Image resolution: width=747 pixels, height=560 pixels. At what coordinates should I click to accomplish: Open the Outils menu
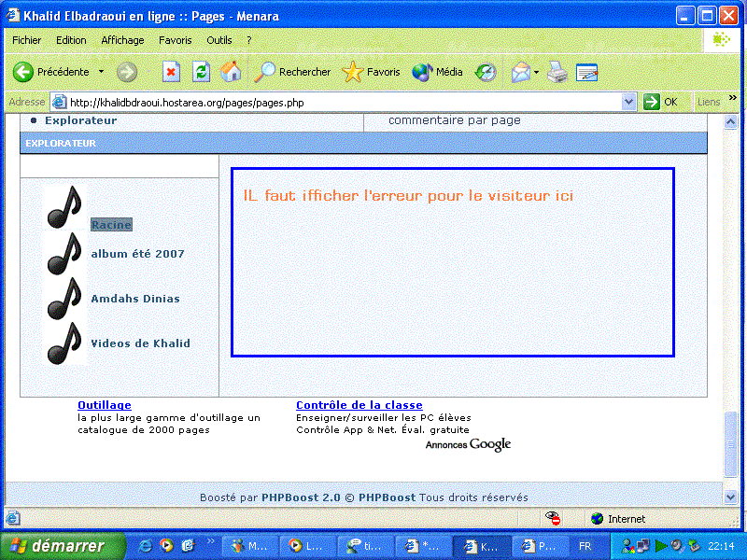pyautogui.click(x=218, y=40)
